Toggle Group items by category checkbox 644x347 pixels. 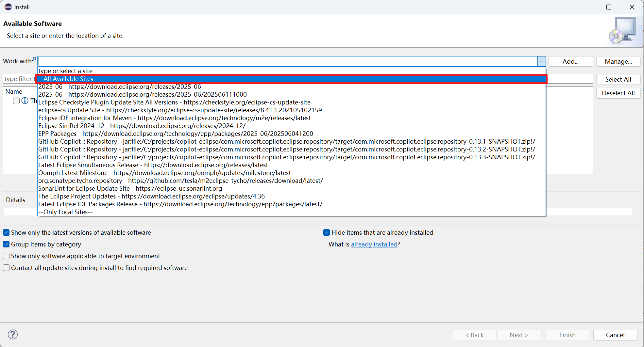point(6,244)
